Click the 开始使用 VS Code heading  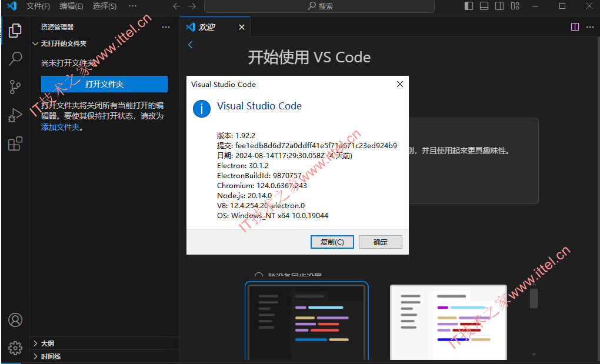[x=309, y=58]
